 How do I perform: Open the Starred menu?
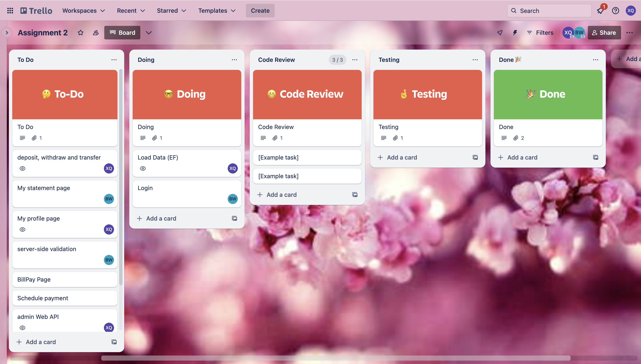(171, 11)
